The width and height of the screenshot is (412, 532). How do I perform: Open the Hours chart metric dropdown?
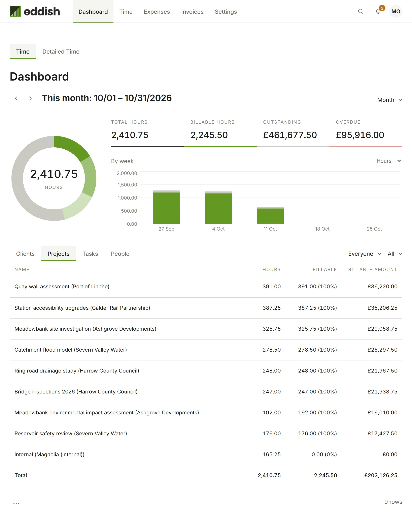click(x=388, y=161)
